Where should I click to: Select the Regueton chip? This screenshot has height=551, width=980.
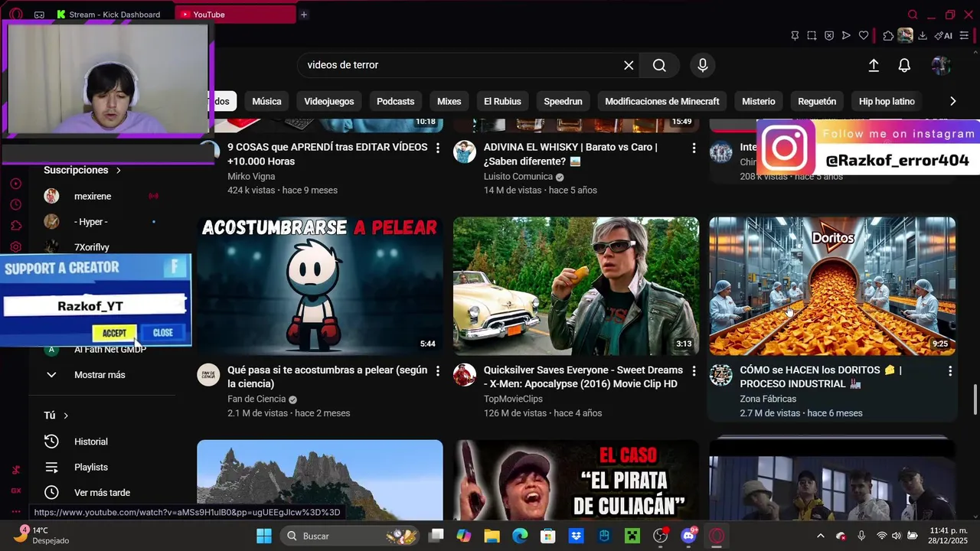click(817, 101)
